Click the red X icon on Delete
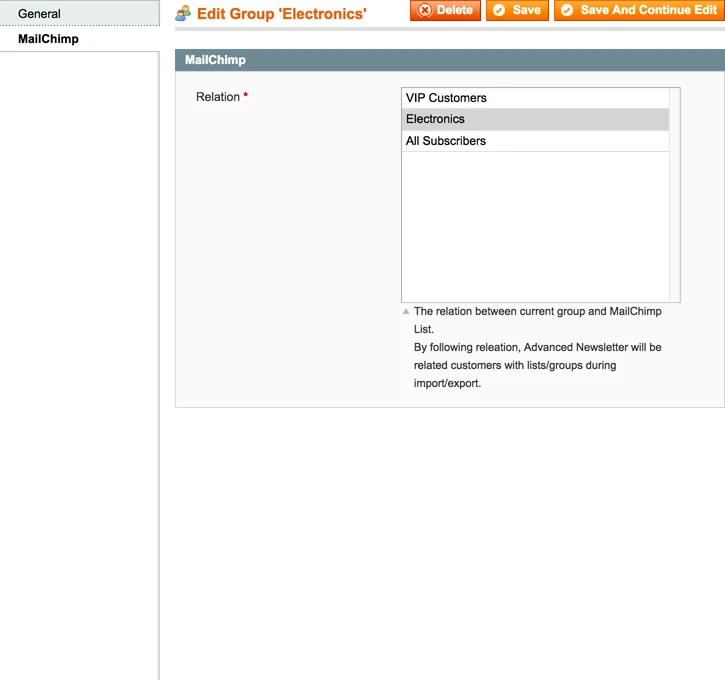Viewport: 725px width, 680px height. tap(425, 10)
